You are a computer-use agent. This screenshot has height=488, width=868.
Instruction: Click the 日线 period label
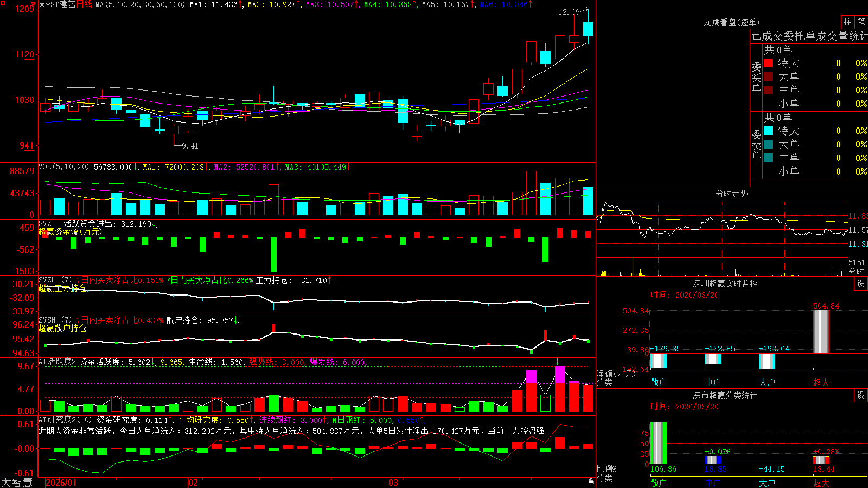coord(84,4)
